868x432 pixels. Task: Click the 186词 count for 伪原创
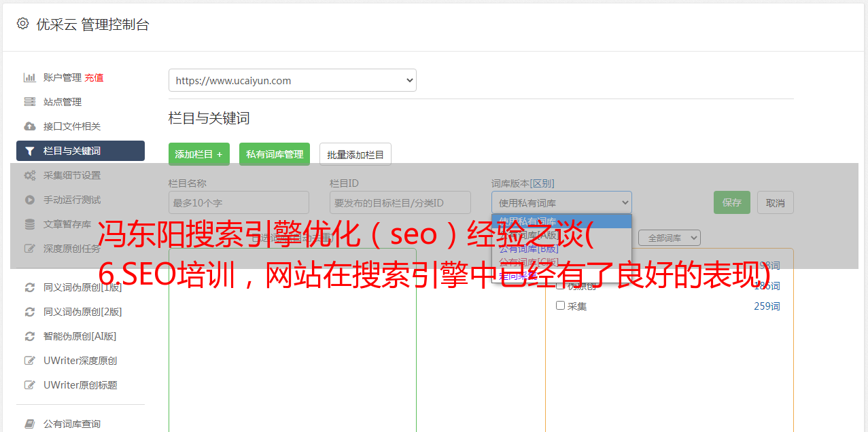coord(767,286)
